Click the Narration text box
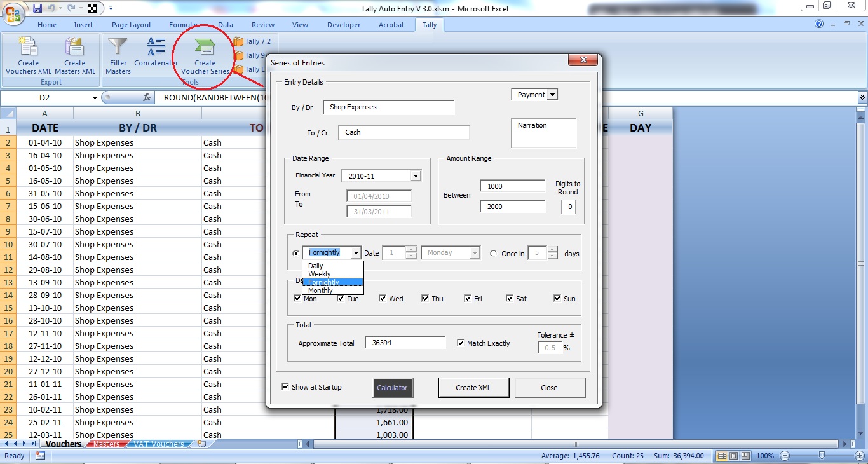This screenshot has width=868, height=464. (543, 133)
